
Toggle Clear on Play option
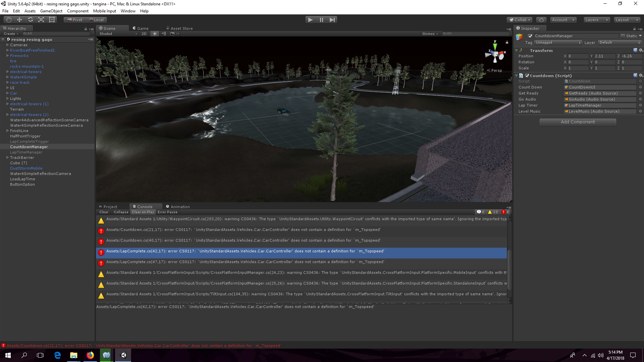tap(143, 212)
